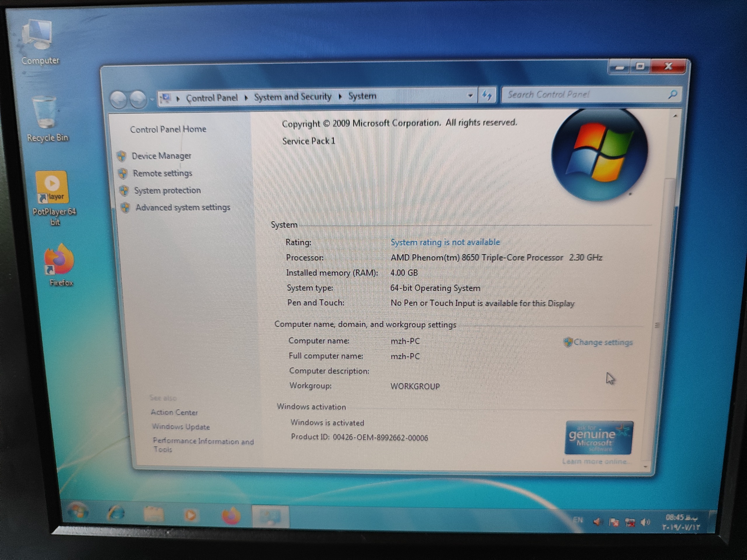747x560 pixels.
Task: Open the Computer desktop icon
Action: tap(38, 36)
